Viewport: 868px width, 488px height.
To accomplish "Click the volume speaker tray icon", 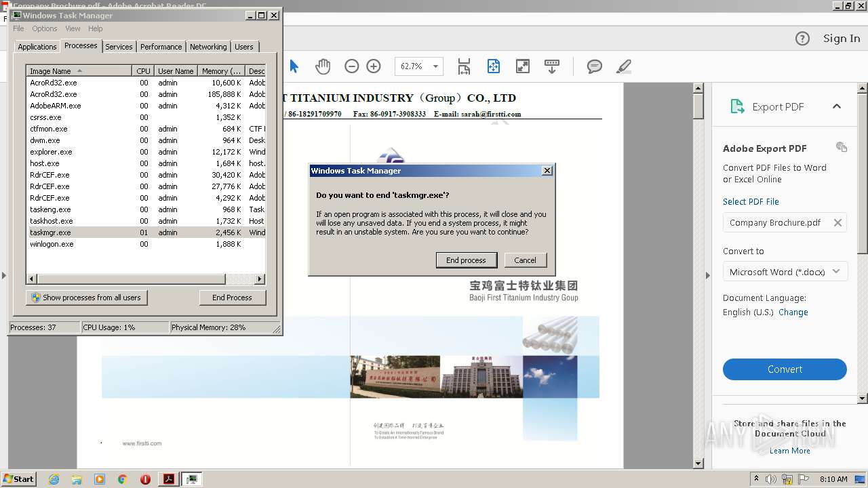I will (x=771, y=479).
